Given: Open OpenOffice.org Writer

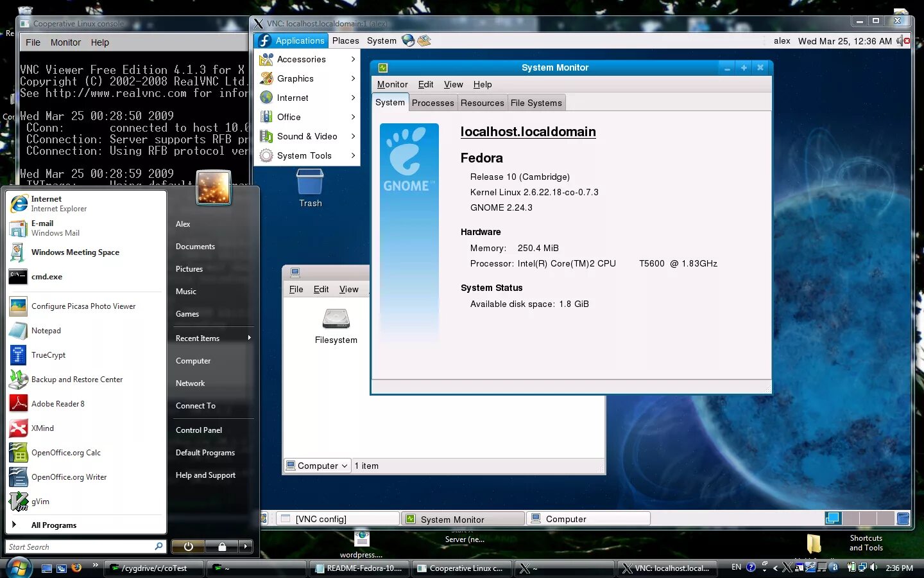Looking at the screenshot, I should [x=85, y=477].
